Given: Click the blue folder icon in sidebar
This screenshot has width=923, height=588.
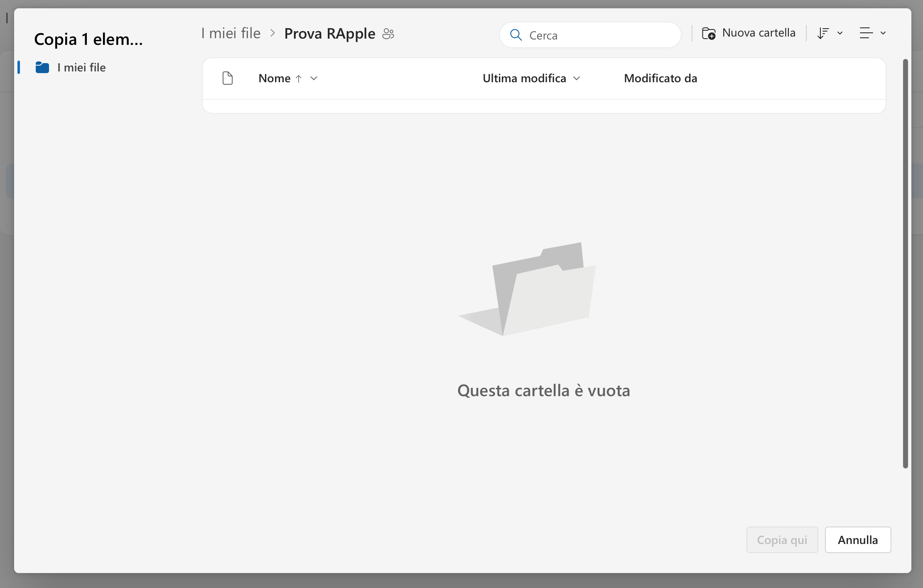Looking at the screenshot, I should point(42,67).
